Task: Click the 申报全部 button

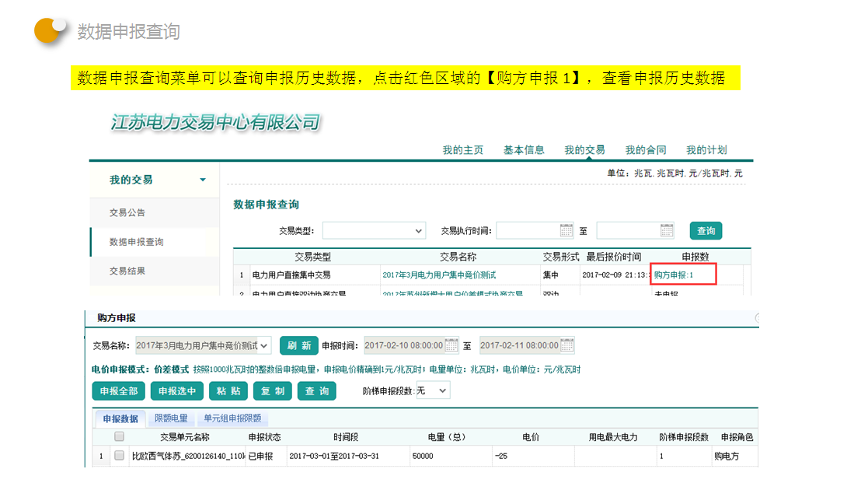Action: click(x=118, y=390)
